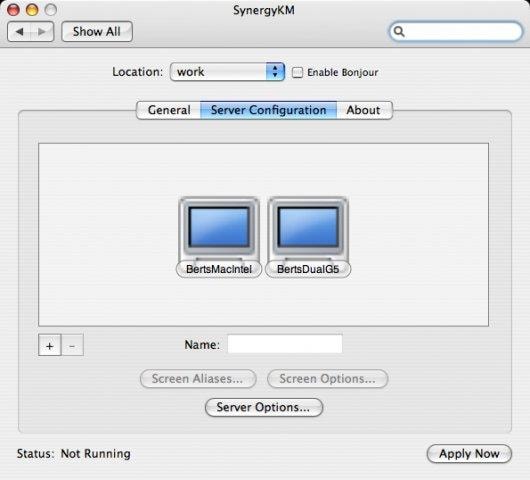
Task: Open Screen Options dialog
Action: 328,379
